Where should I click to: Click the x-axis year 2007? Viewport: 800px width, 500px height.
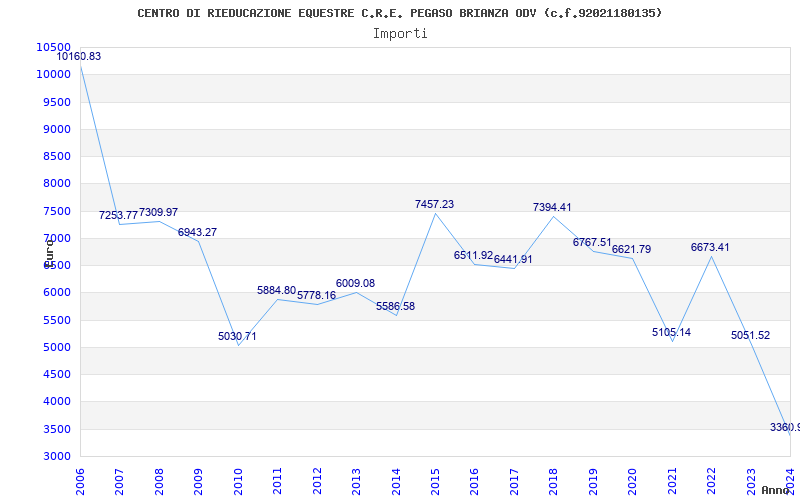click(x=119, y=482)
